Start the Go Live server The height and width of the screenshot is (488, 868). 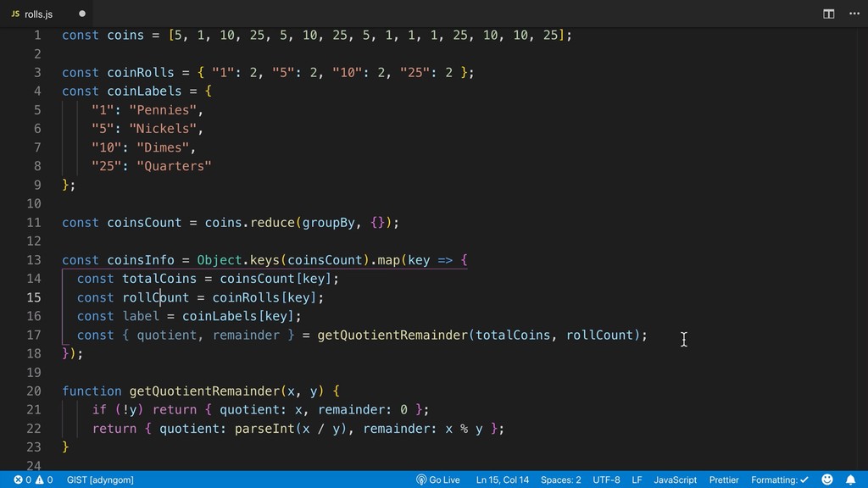tap(438, 480)
